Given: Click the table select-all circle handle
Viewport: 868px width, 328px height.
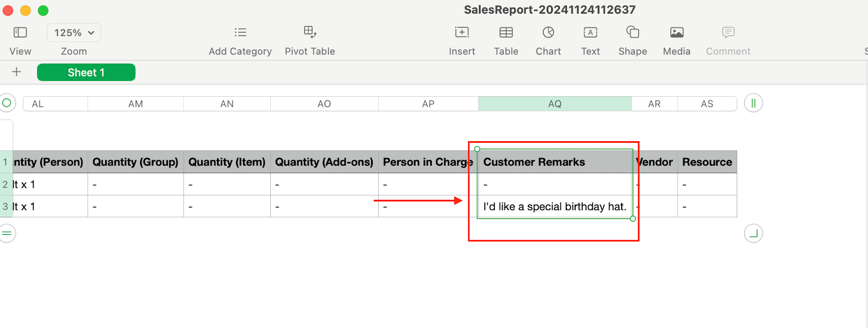Looking at the screenshot, I should tap(7, 103).
